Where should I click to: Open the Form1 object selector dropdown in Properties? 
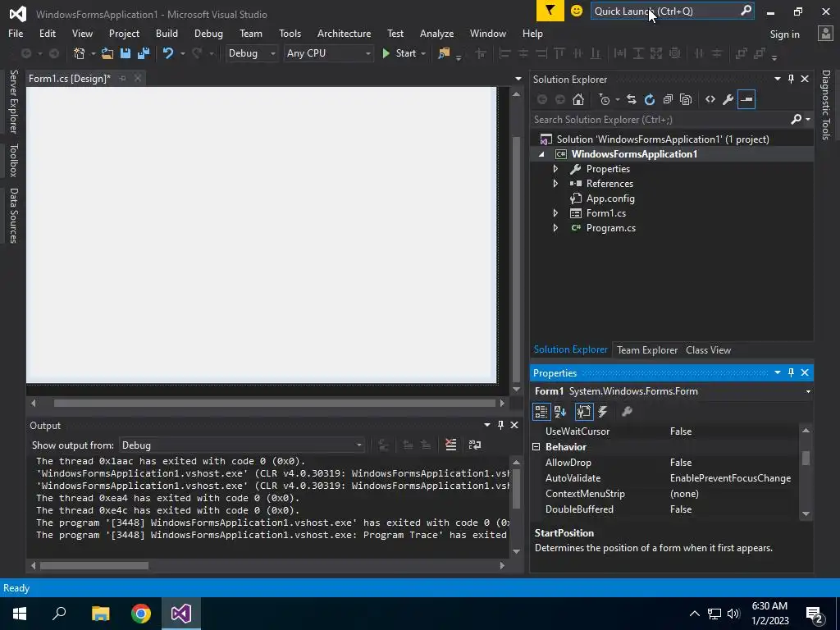coord(808,391)
